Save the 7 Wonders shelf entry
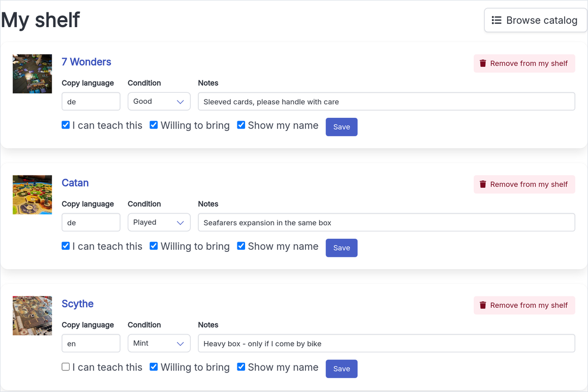Screen dimensions: 588x392 point(342,127)
